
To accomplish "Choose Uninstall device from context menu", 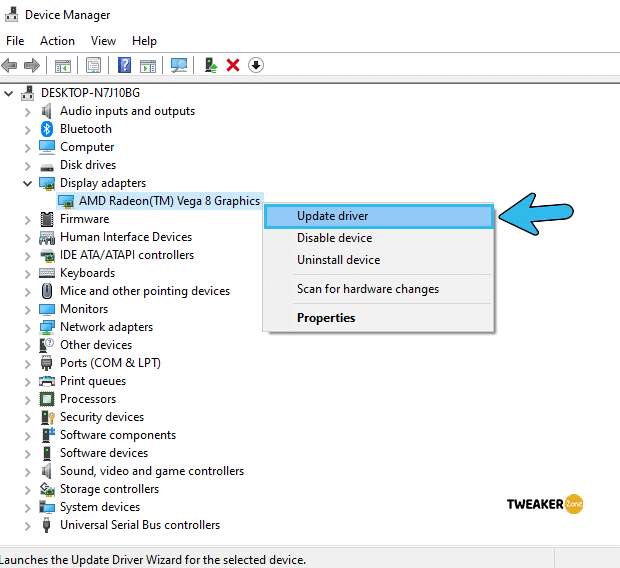I will (379, 260).
